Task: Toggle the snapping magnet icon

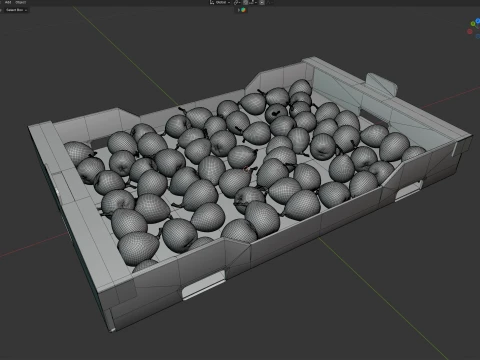Action: [245, 2]
